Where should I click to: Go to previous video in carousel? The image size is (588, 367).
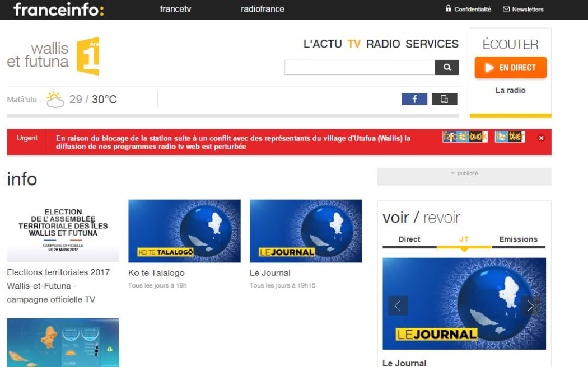tap(398, 305)
